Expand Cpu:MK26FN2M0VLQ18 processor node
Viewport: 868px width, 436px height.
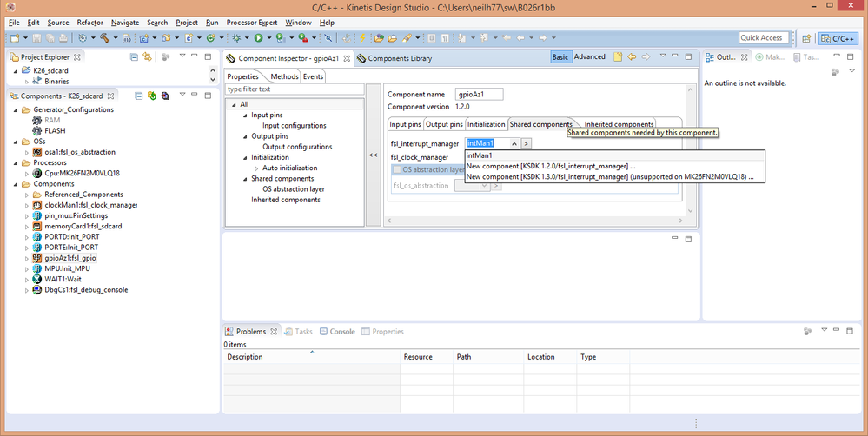pyautogui.click(x=27, y=173)
